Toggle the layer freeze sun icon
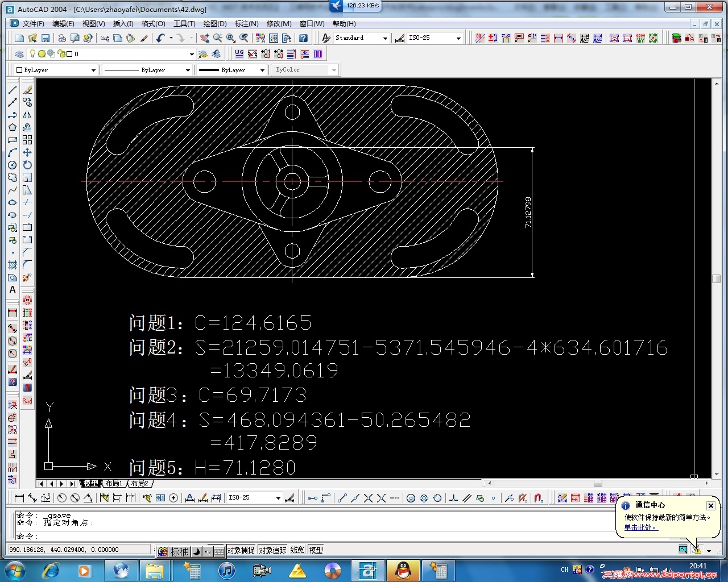Image resolution: width=728 pixels, height=582 pixels. pyautogui.click(x=42, y=54)
